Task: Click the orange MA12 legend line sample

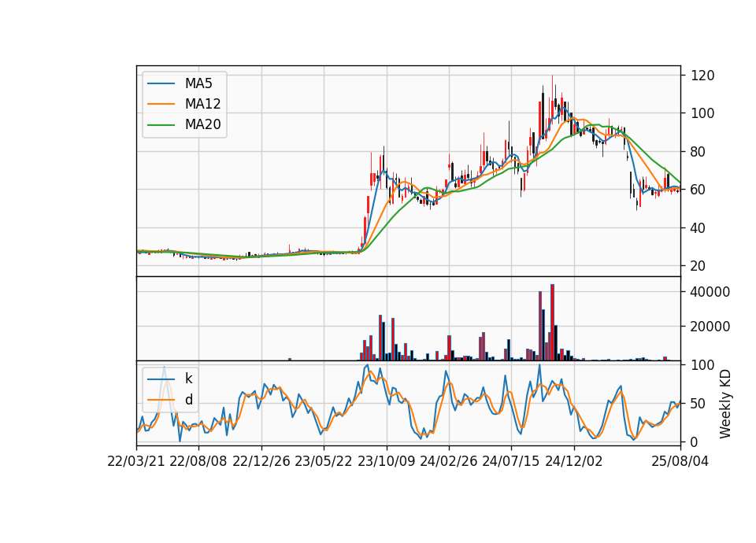Action: pos(161,104)
